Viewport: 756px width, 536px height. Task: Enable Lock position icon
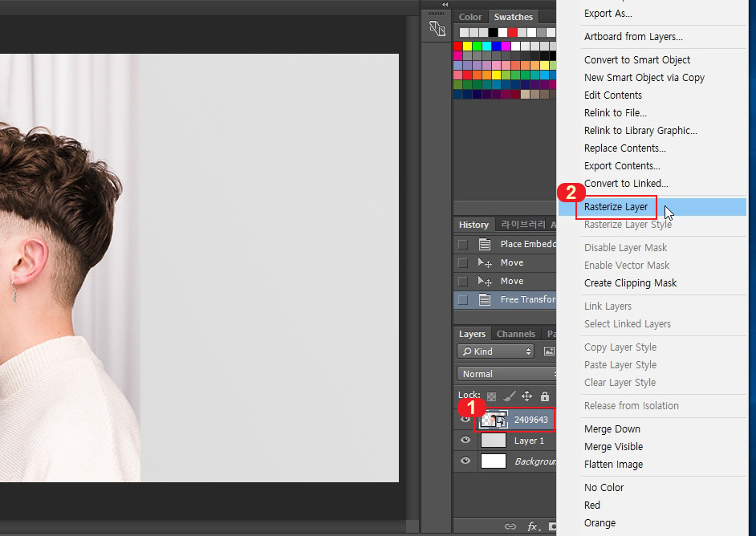[x=526, y=396]
